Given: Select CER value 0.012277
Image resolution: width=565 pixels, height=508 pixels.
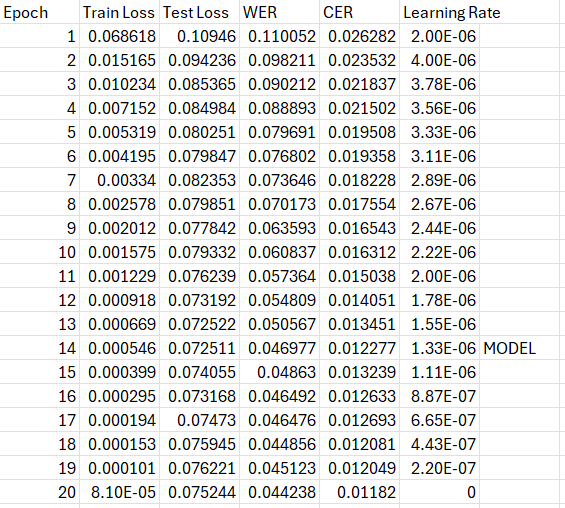Looking at the screenshot, I should tap(359, 348).
